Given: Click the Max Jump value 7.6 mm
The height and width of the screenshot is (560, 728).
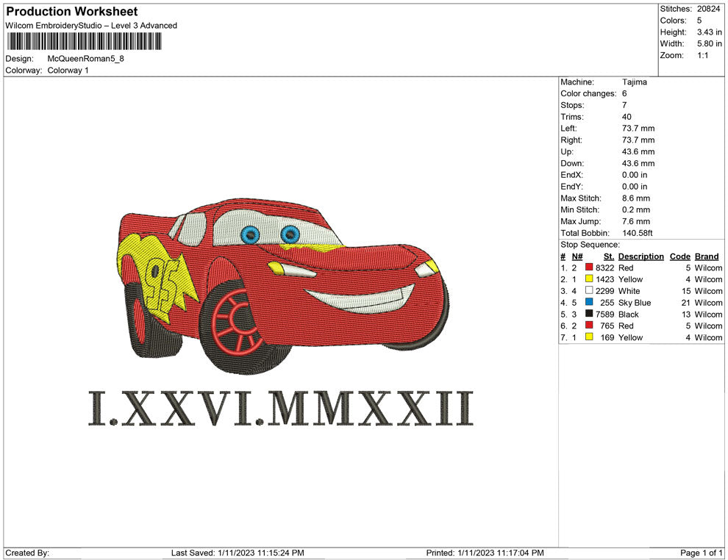Looking at the screenshot, I should click(x=636, y=221).
